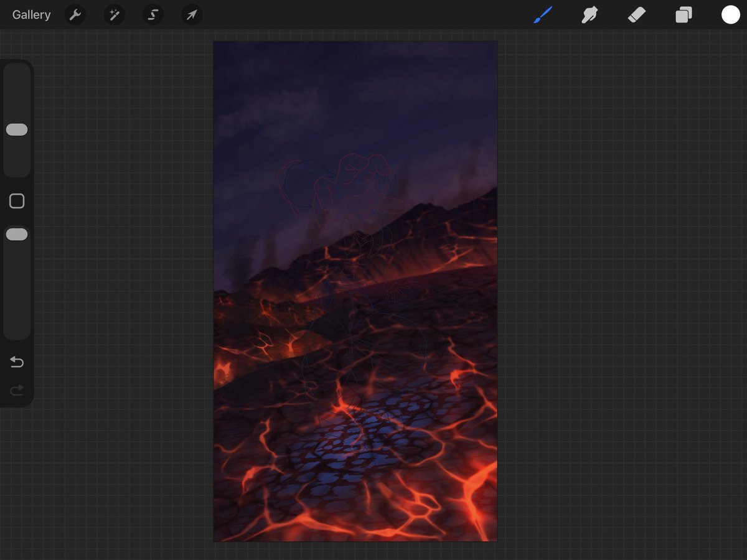
Task: Open the Adjustments magic wand menu
Action: pyautogui.click(x=114, y=15)
